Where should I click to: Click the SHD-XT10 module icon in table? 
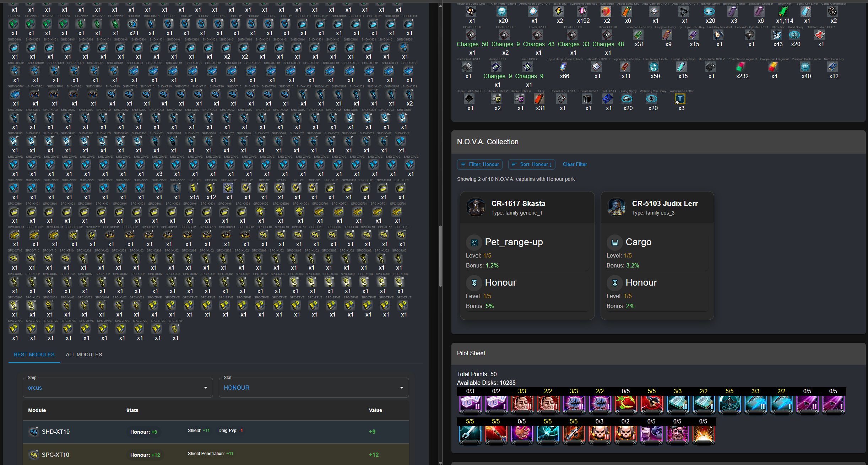click(x=34, y=432)
